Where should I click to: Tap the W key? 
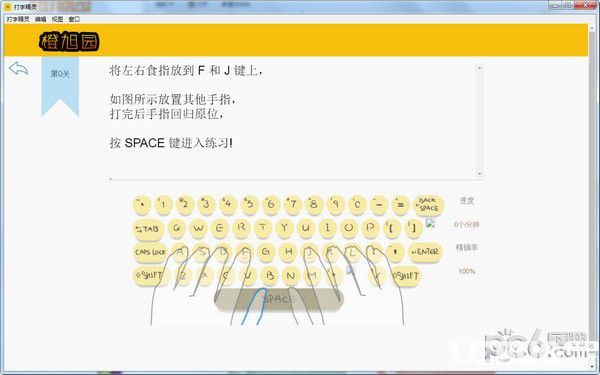point(198,228)
